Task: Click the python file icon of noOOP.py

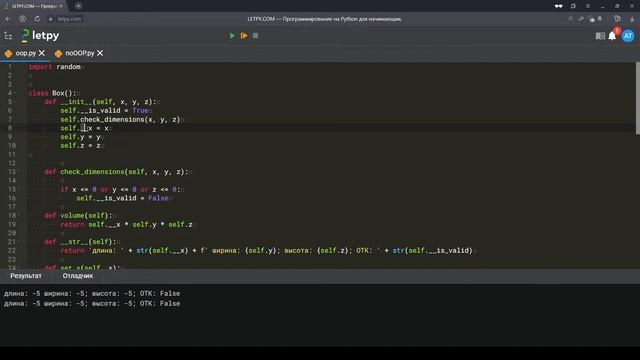Action: coord(58,53)
